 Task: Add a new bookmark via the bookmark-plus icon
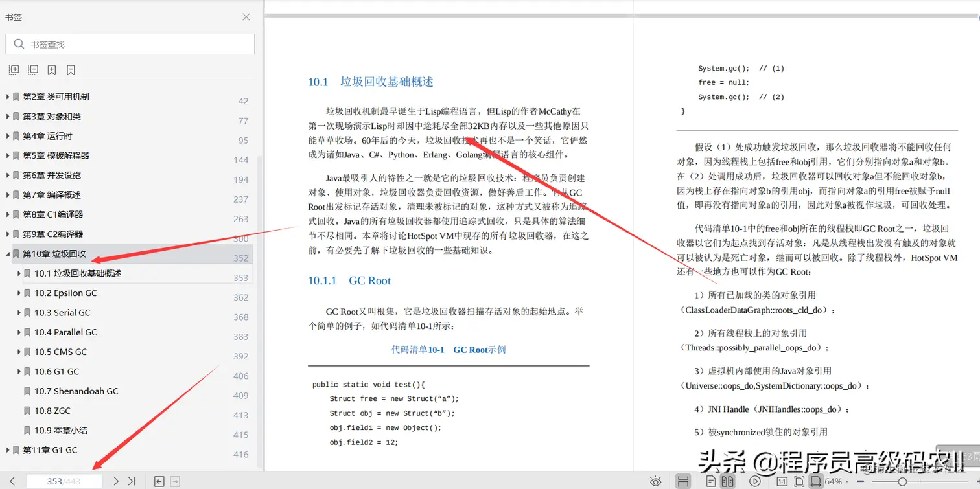click(52, 70)
